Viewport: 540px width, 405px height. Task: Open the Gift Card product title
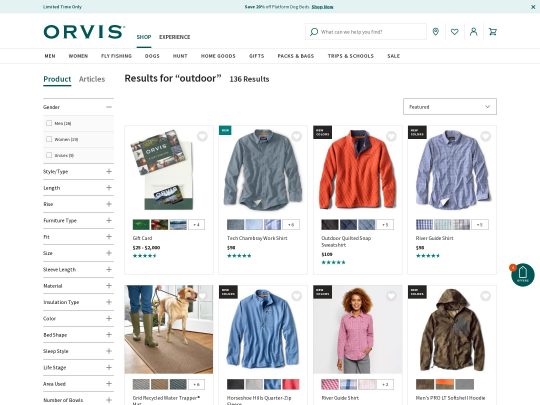point(142,238)
